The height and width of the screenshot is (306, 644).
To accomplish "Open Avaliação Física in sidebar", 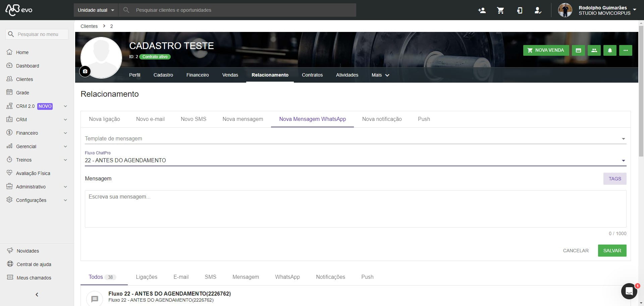I will (33, 173).
